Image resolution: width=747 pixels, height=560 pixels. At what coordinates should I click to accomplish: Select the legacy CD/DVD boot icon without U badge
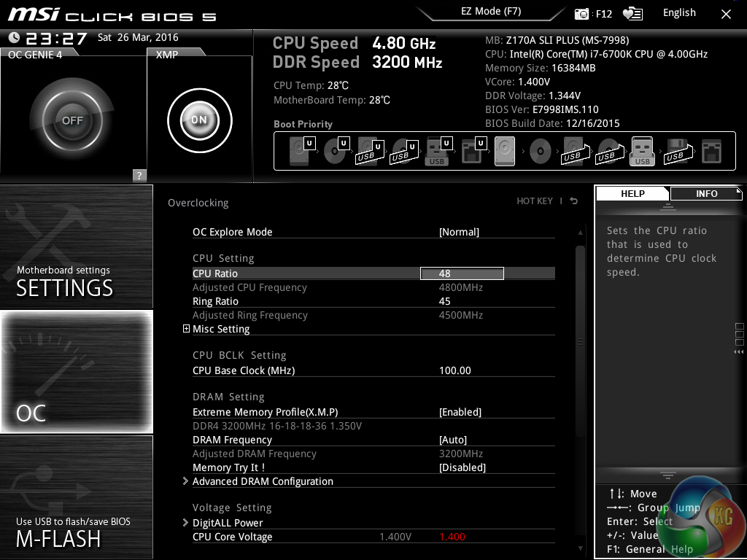point(540,151)
